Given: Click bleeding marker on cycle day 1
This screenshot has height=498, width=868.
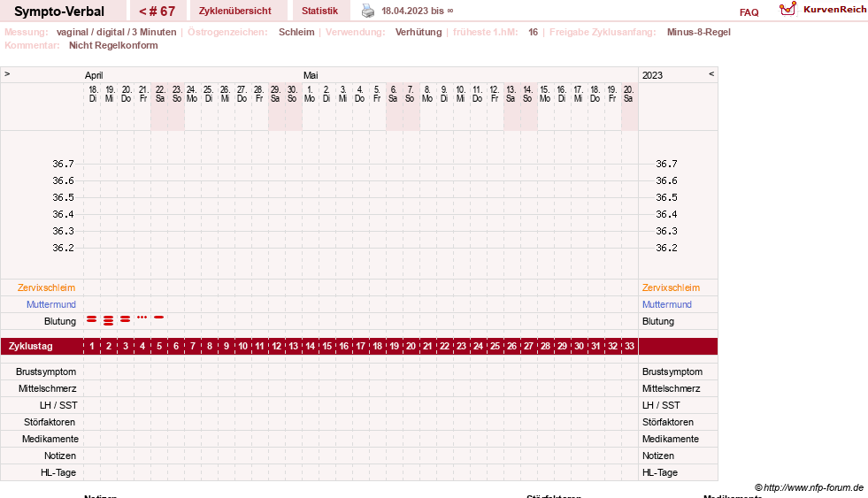Looking at the screenshot, I should point(92,319).
